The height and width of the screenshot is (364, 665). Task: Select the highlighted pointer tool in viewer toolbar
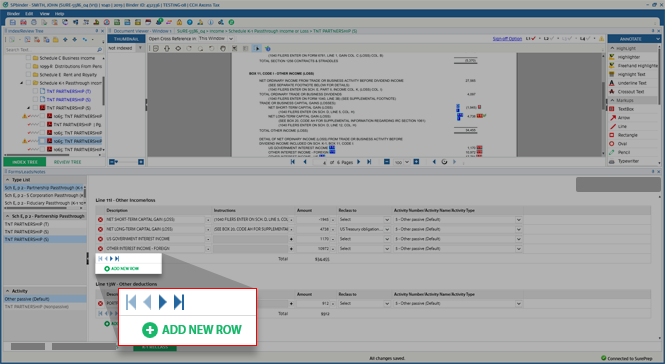[257, 48]
